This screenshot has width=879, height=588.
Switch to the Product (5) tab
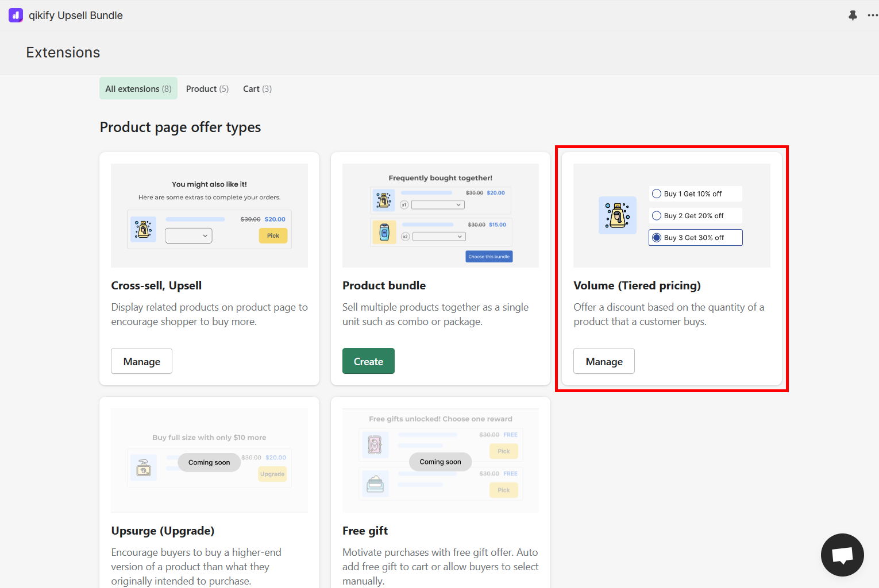(x=207, y=88)
